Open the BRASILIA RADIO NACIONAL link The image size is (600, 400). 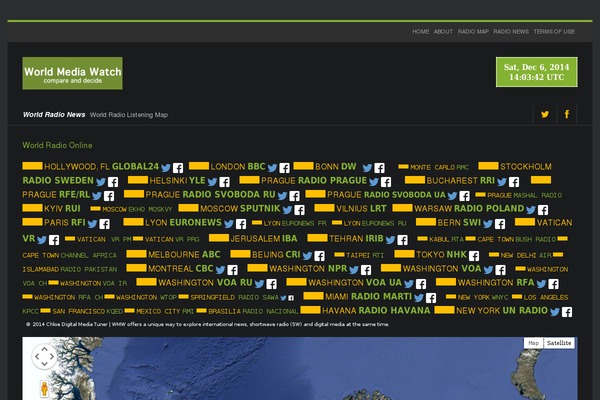(253, 312)
